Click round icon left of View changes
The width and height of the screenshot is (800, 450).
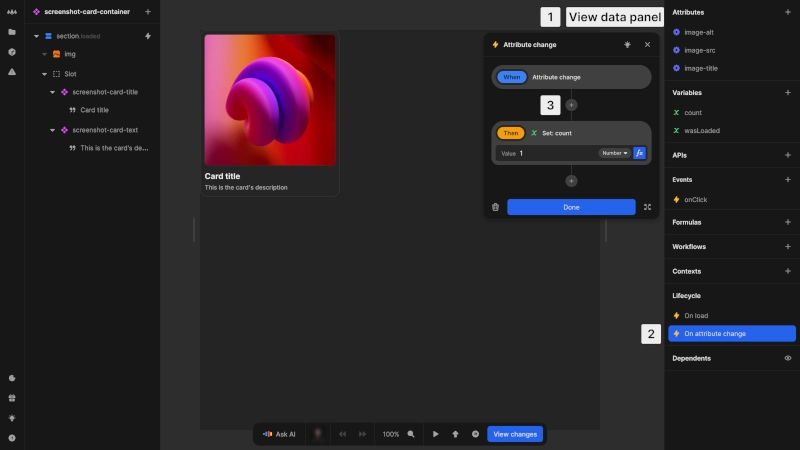point(475,434)
